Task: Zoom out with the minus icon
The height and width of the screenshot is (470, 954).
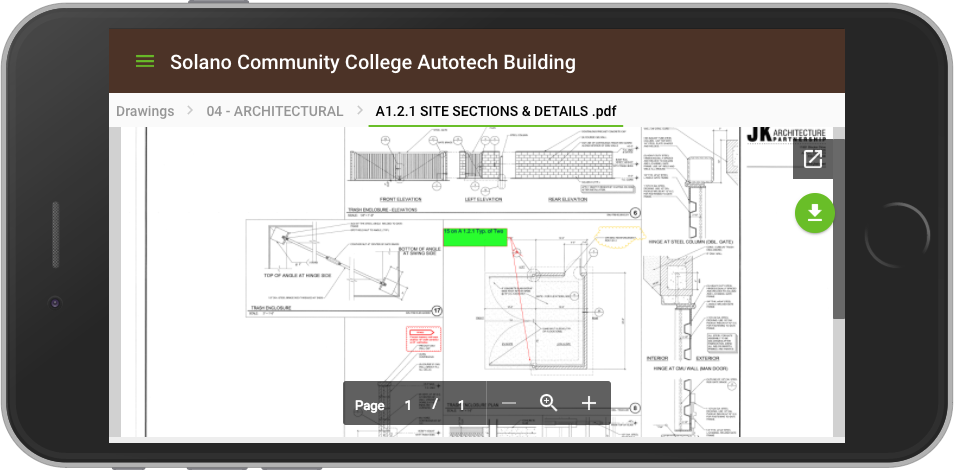Action: 509,403
